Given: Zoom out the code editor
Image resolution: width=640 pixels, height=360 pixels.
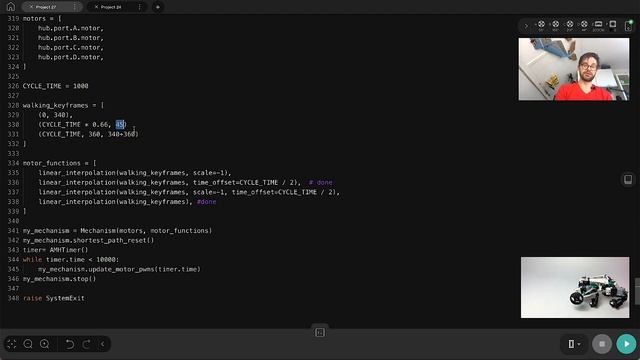Looking at the screenshot, I should (28, 344).
